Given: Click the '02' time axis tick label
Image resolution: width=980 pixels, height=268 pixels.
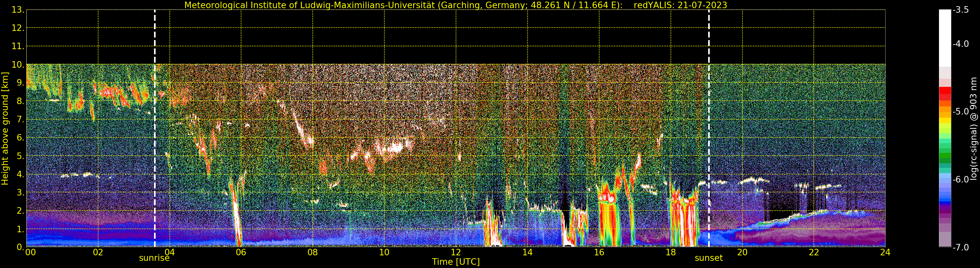Looking at the screenshot, I should pyautogui.click(x=98, y=252).
